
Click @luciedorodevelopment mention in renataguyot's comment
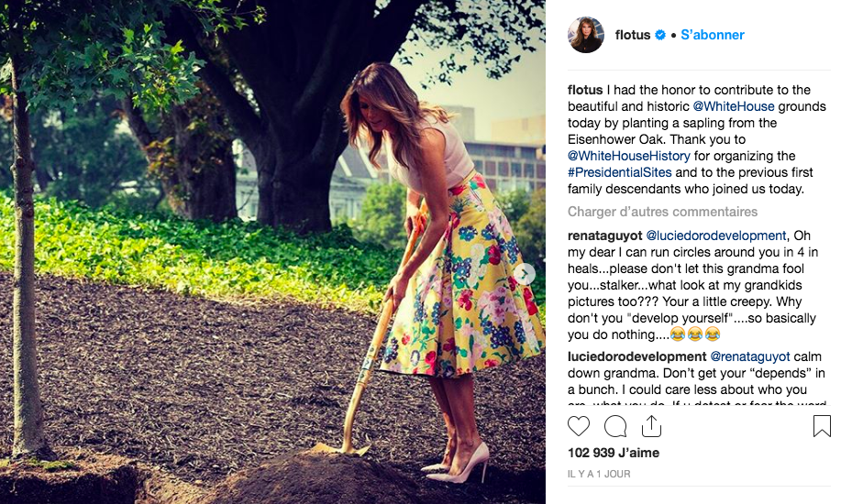[716, 236]
